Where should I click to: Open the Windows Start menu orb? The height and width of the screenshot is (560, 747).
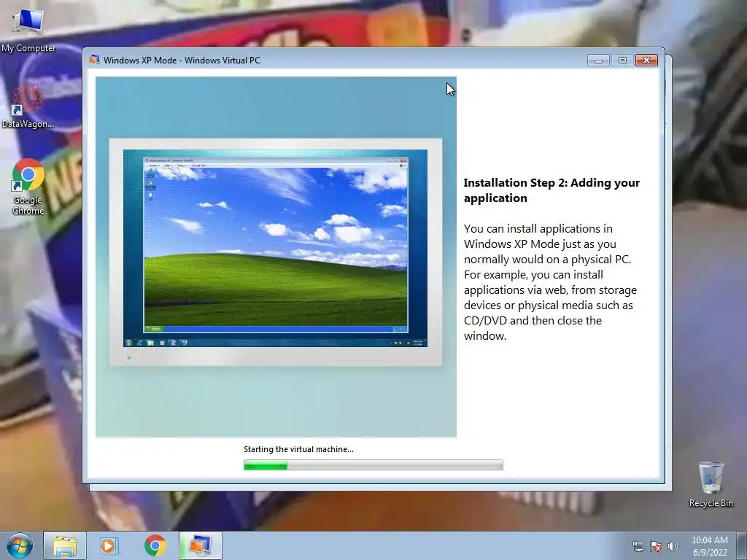click(x=20, y=545)
